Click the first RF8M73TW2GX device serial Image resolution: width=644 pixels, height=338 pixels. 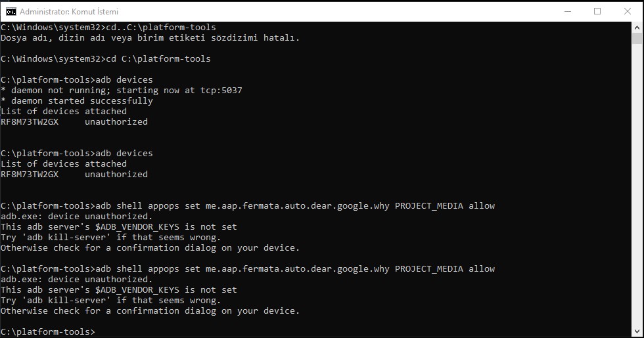click(30, 122)
